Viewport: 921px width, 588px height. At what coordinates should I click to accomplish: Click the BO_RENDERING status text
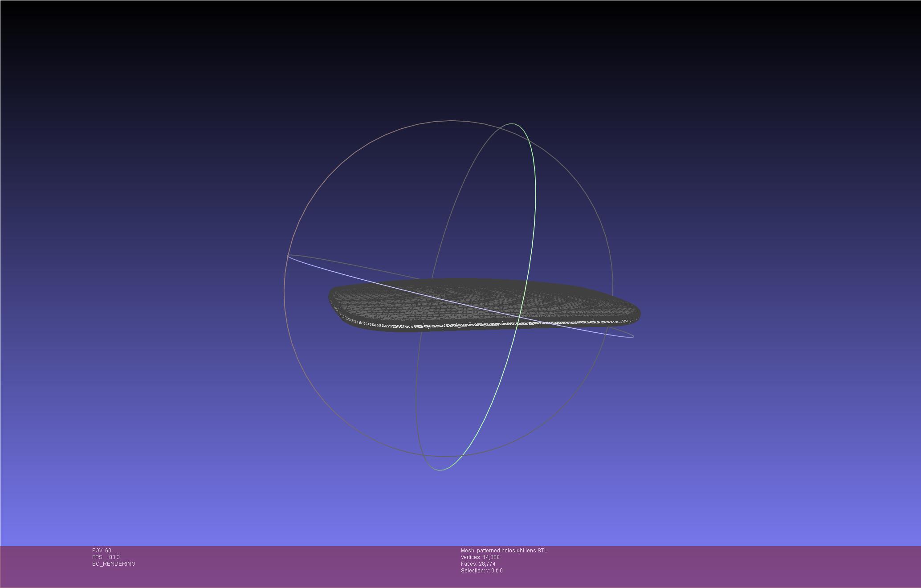pyautogui.click(x=114, y=564)
